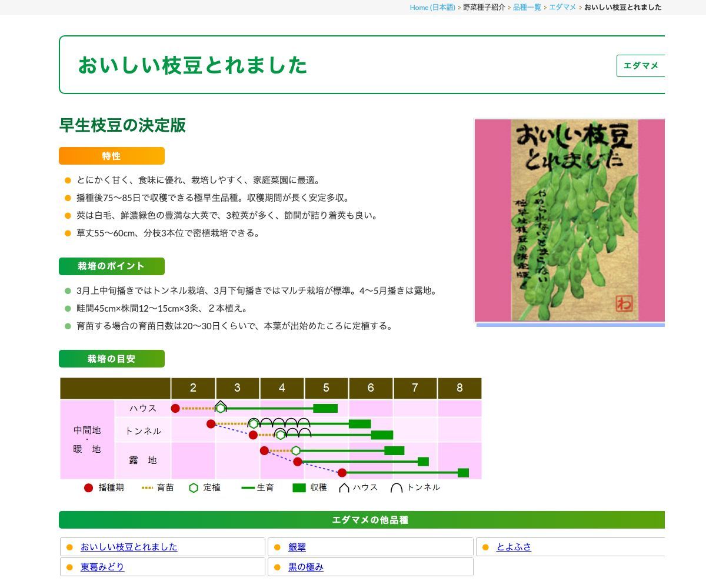Click the green rectangle 収穫 legend icon
Viewport: 706px width, 588px height.
click(299, 487)
